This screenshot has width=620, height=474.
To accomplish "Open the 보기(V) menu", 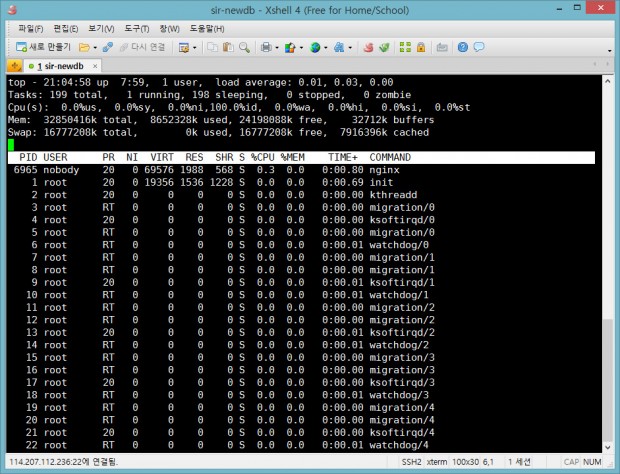I will coord(101,28).
